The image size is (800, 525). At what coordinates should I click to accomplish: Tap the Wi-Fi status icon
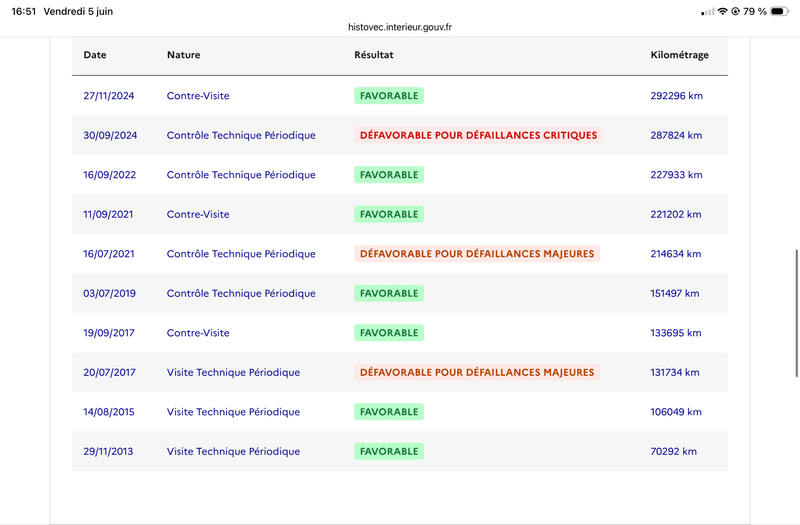pos(722,11)
